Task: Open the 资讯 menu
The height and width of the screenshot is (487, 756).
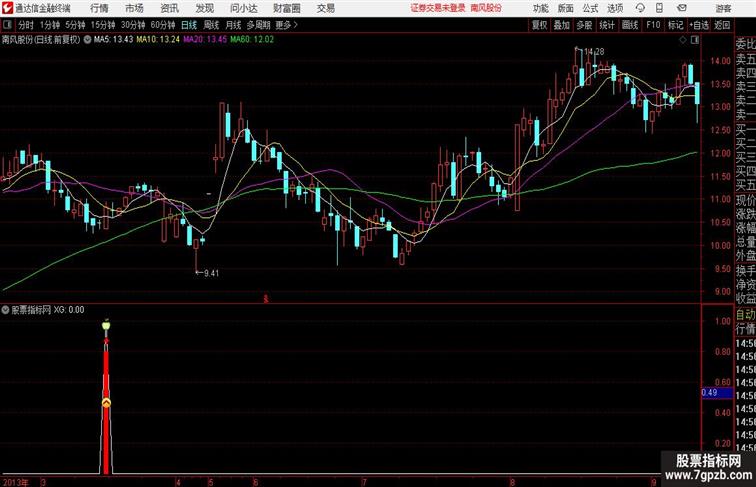Action: coord(170,8)
